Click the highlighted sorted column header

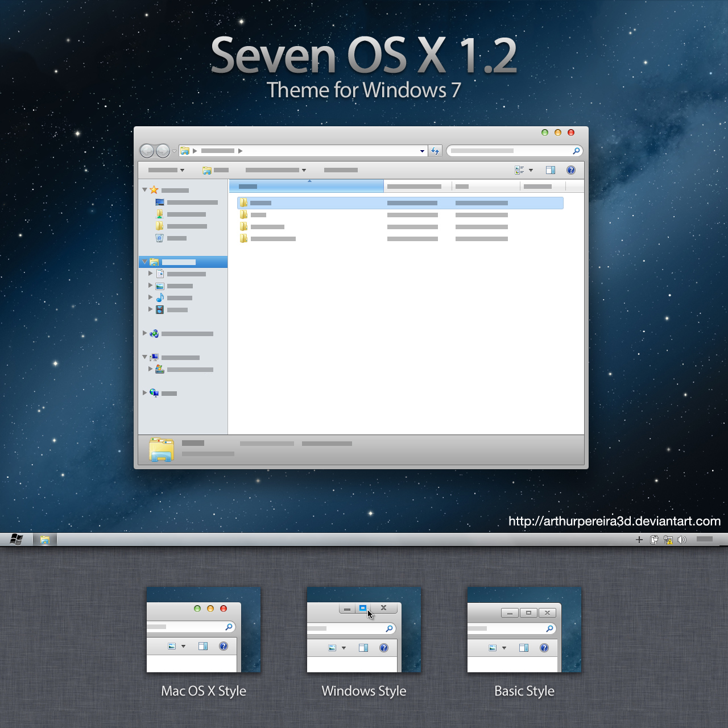pos(307,186)
